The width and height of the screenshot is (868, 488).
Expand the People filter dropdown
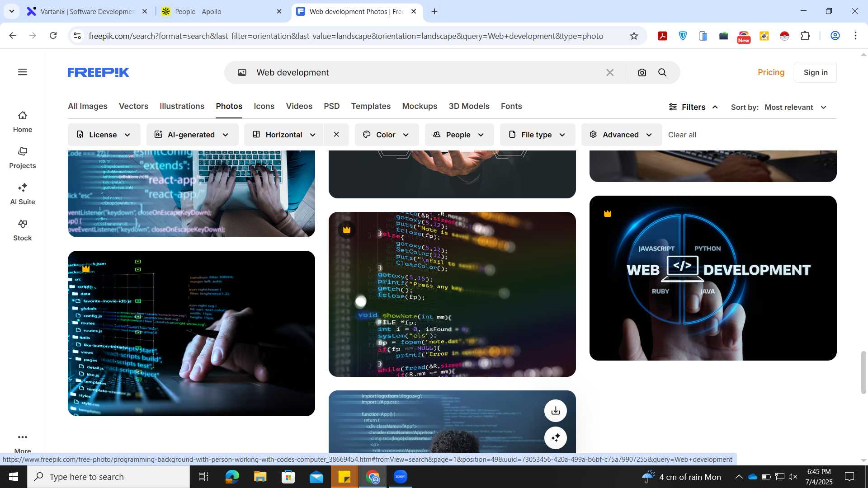tap(459, 134)
